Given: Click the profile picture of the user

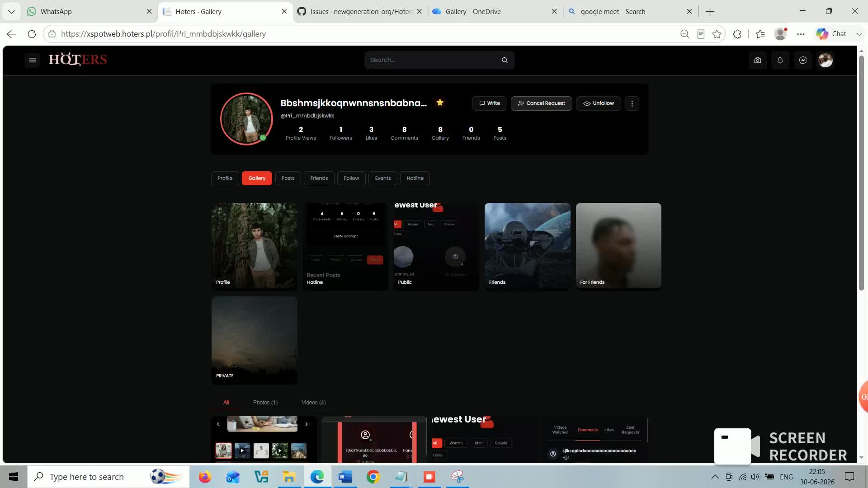Looking at the screenshot, I should [246, 119].
